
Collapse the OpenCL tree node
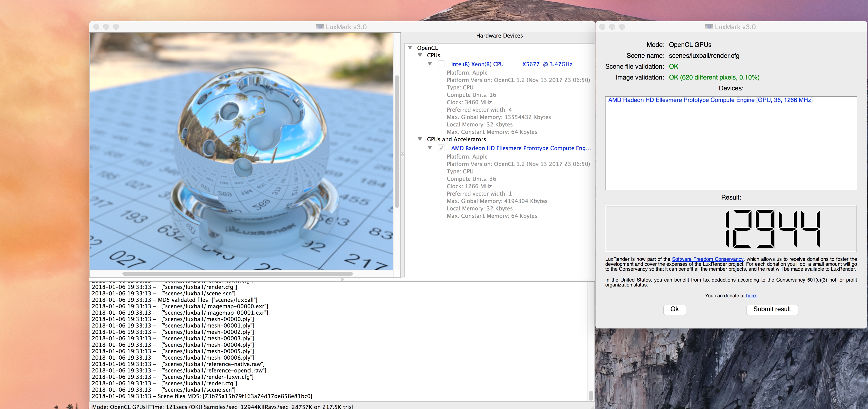[410, 48]
